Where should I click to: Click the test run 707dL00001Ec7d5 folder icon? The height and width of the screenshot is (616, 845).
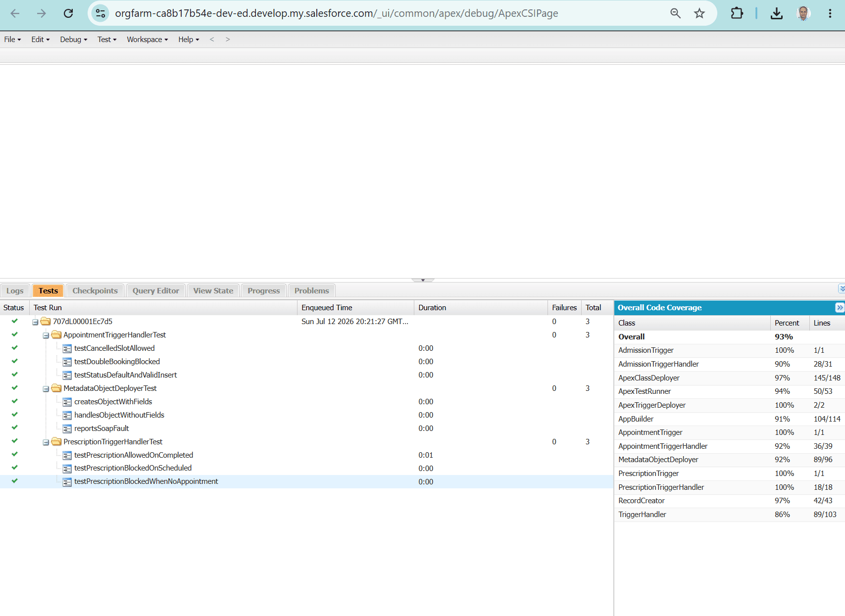pyautogui.click(x=46, y=322)
